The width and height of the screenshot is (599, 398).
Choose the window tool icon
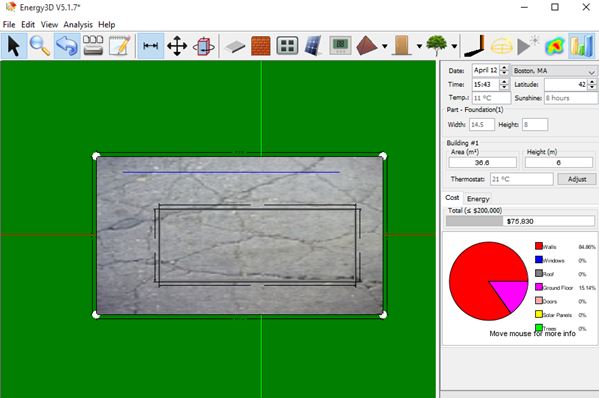point(287,46)
